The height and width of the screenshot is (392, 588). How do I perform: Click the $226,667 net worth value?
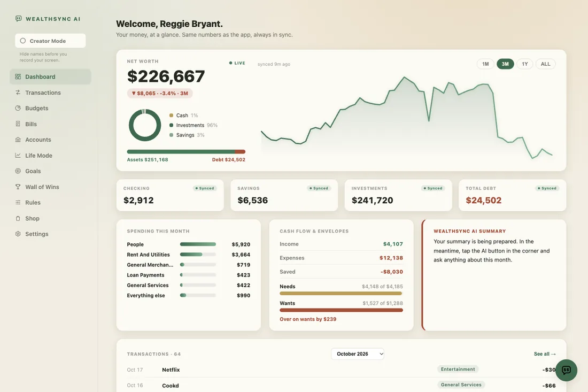click(166, 76)
